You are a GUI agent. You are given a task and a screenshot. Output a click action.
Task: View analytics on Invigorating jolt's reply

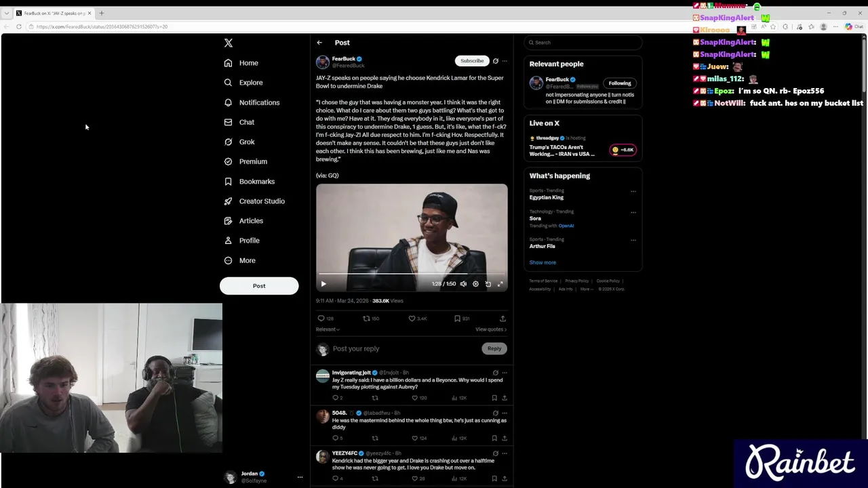pyautogui.click(x=460, y=398)
